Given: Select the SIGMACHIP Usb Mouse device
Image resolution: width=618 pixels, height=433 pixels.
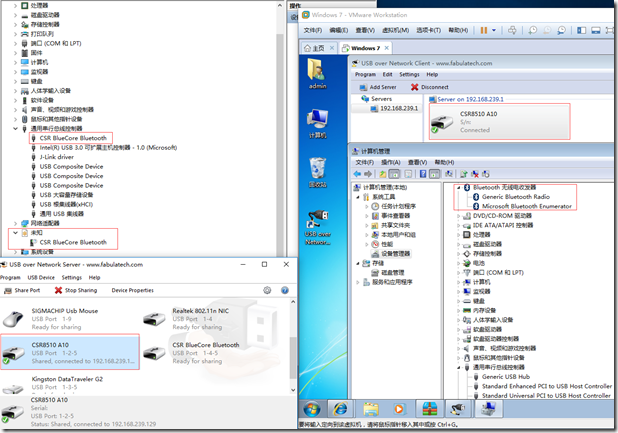Looking at the screenshot, I should (70, 319).
